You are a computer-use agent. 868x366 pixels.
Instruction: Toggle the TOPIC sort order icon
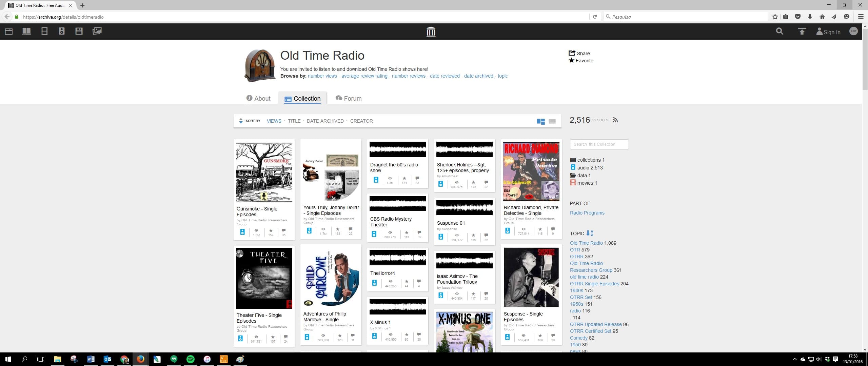point(590,233)
